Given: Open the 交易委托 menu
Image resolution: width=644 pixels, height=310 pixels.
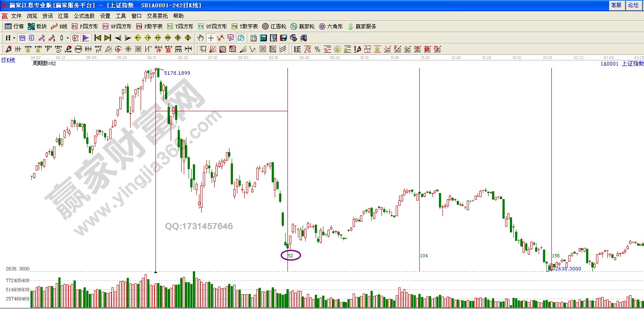Looking at the screenshot, I should pos(157,16).
